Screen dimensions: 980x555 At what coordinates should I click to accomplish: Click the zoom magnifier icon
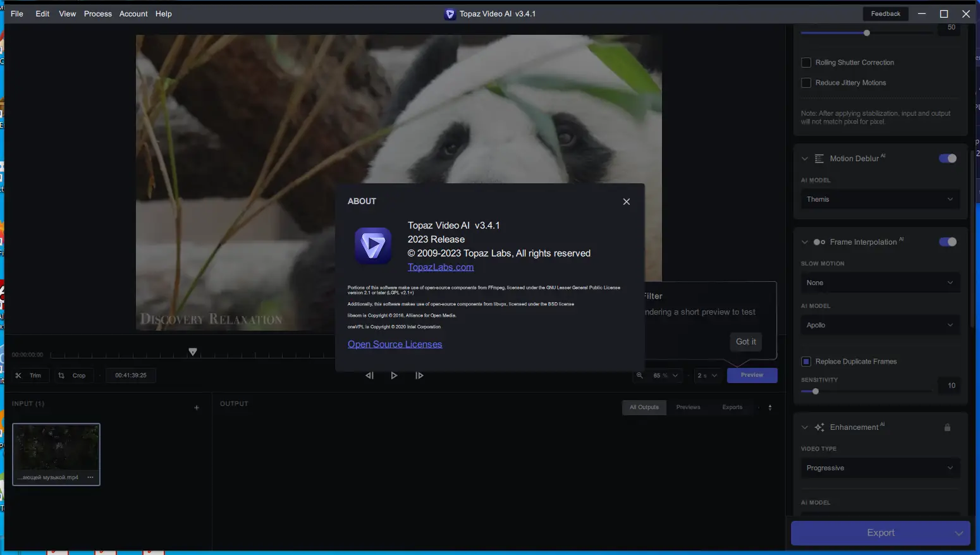point(640,375)
